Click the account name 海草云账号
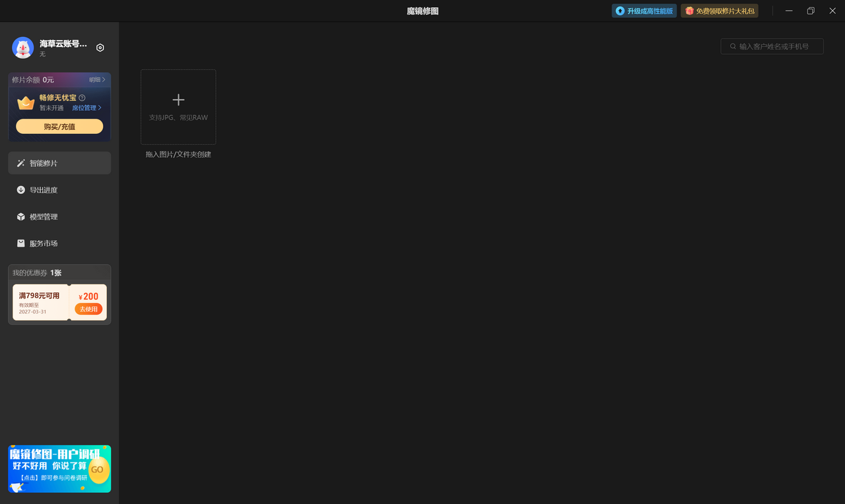 point(63,44)
